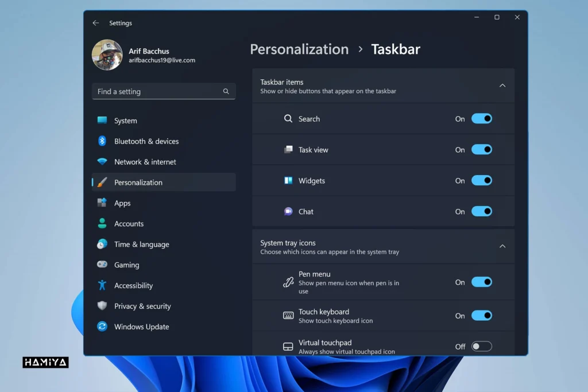588x392 pixels.
Task: Select the Gaming label
Action: point(127,265)
